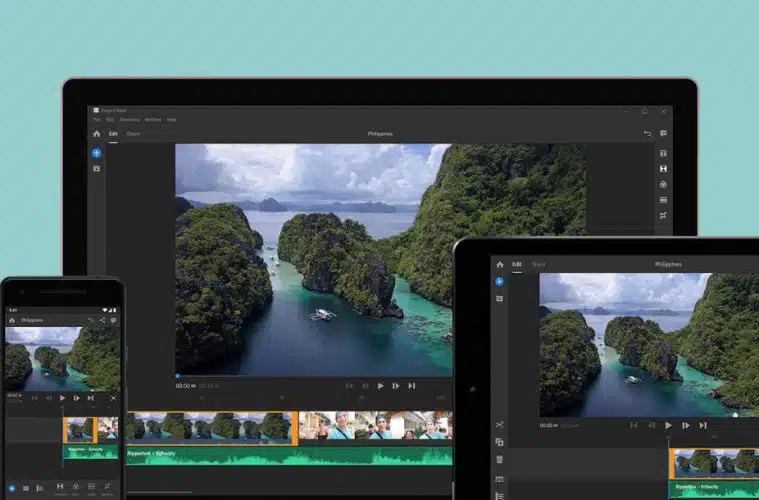Step forward one frame on laptop player

[396, 385]
